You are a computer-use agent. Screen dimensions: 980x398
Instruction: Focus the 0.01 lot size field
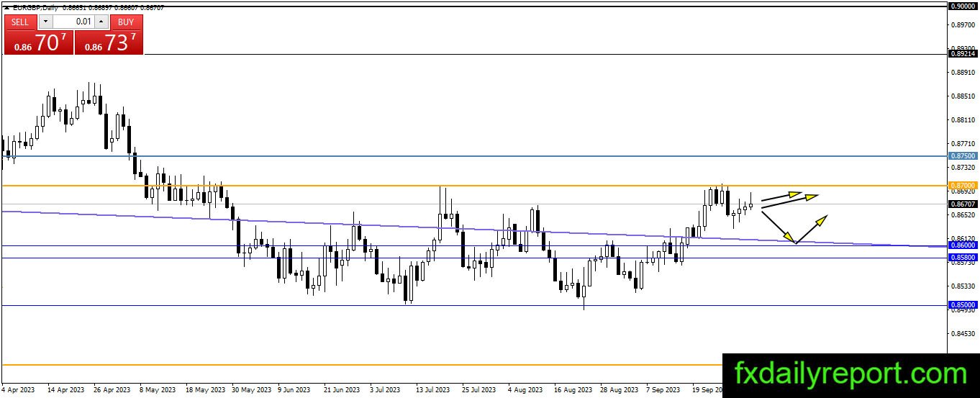tap(73, 22)
